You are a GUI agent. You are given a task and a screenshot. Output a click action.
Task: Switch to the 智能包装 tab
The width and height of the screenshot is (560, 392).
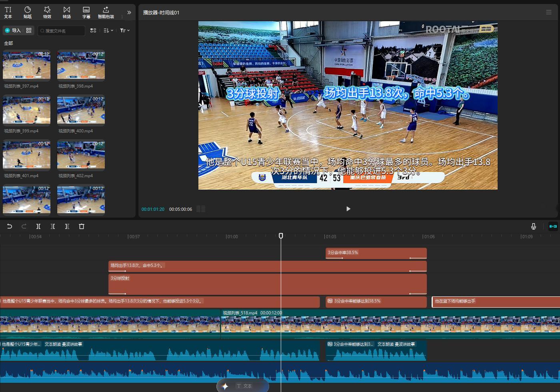106,12
